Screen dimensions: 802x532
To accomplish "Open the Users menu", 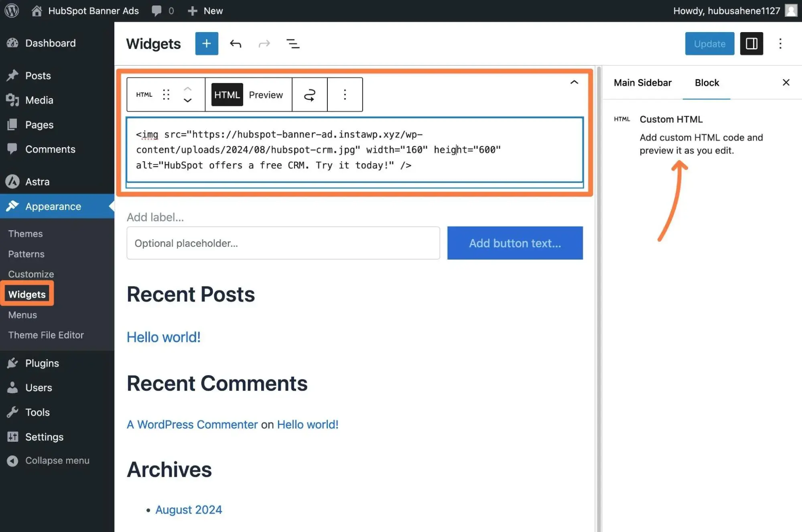I will [x=57, y=388].
